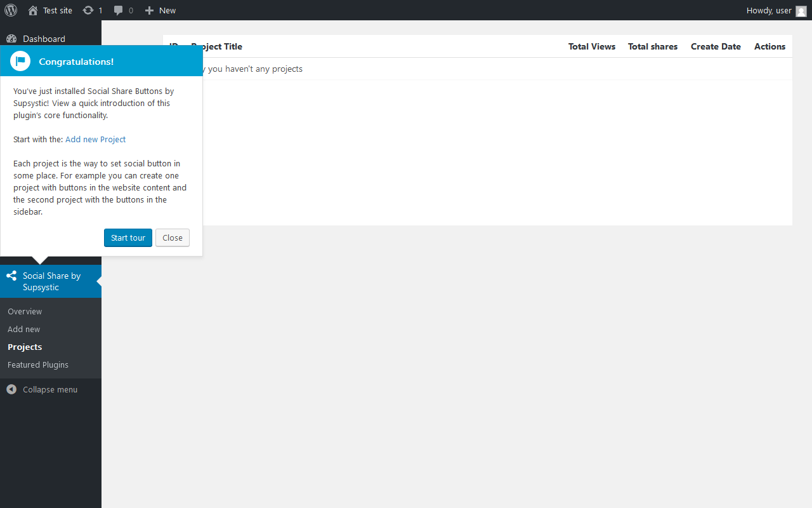Click the Create Date column header

[716, 46]
